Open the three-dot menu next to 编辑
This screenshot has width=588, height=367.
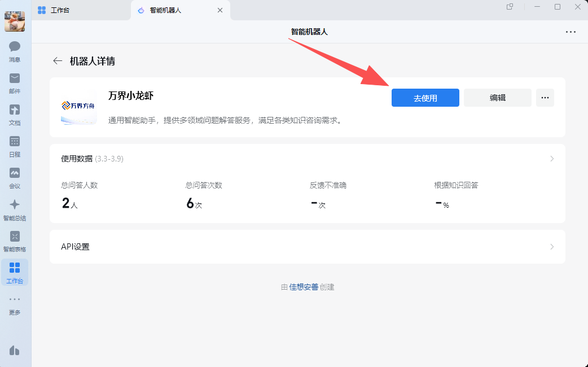pos(545,98)
